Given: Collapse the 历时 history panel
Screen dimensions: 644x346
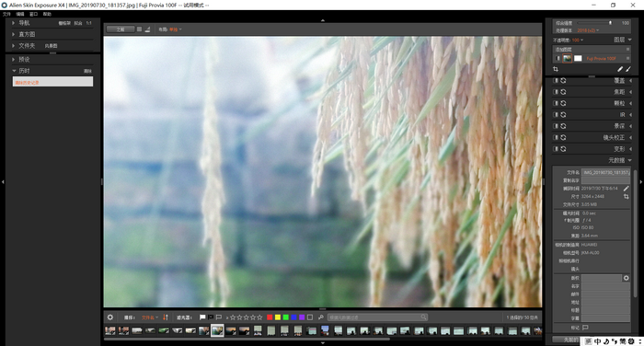Looking at the screenshot, I should 15,71.
